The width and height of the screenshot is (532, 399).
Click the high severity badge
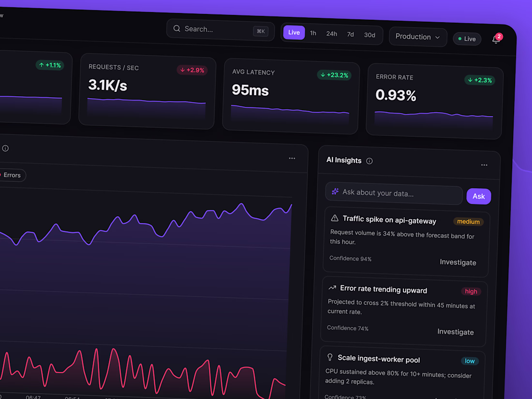(x=471, y=292)
